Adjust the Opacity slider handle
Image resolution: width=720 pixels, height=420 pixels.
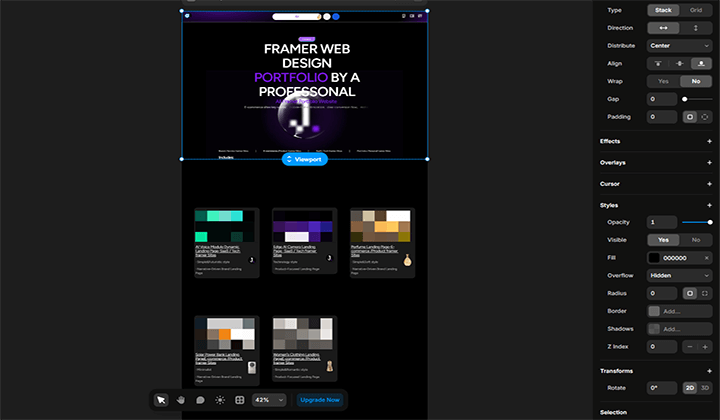point(710,222)
